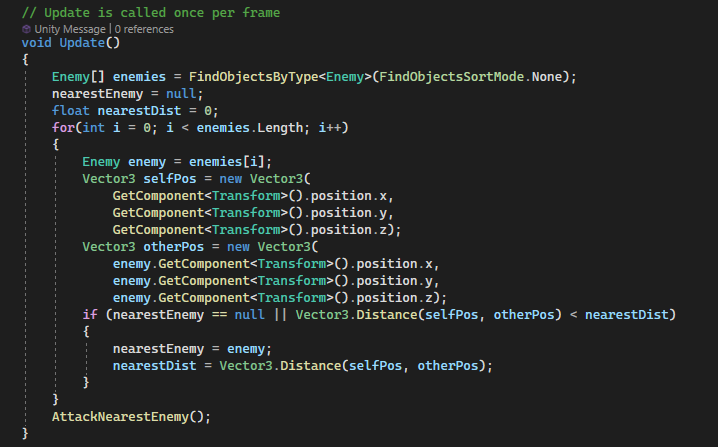Click 'position.y' in the enemy.GetComponent line
The image size is (718, 447).
click(395, 281)
